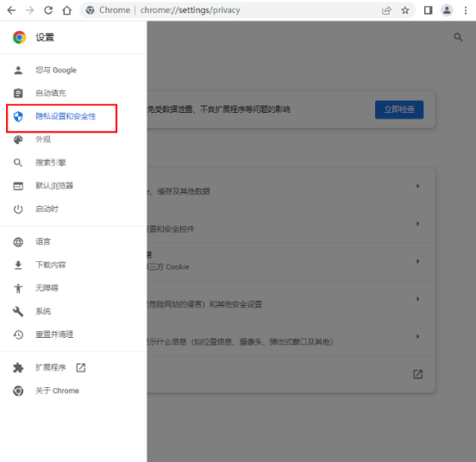The height and width of the screenshot is (462, 476).
Task: Share this page via share icon
Action: coord(386,10)
